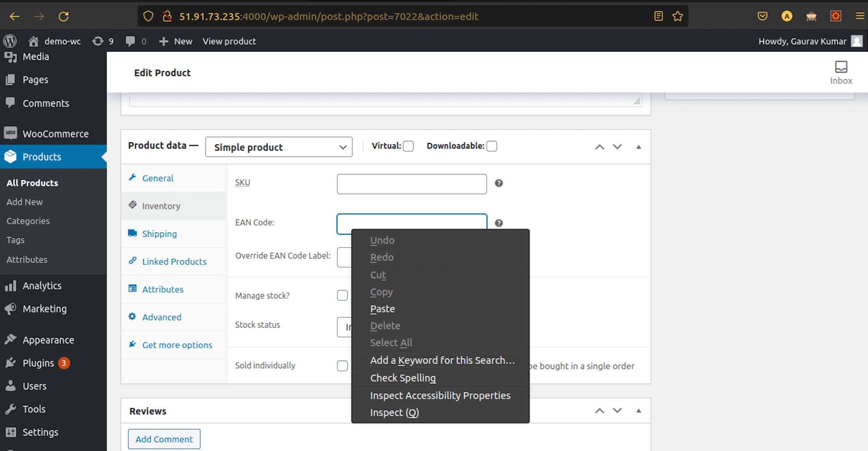
Task: Click help icon next to SKU field
Action: coord(499,183)
